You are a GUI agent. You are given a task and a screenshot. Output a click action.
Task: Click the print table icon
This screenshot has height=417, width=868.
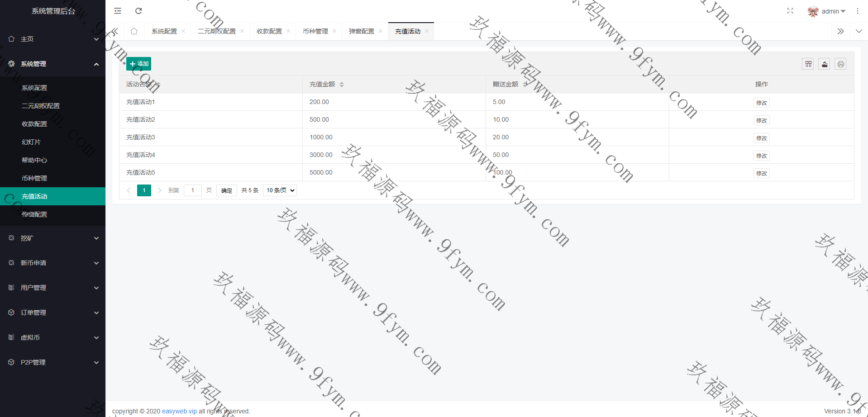840,64
